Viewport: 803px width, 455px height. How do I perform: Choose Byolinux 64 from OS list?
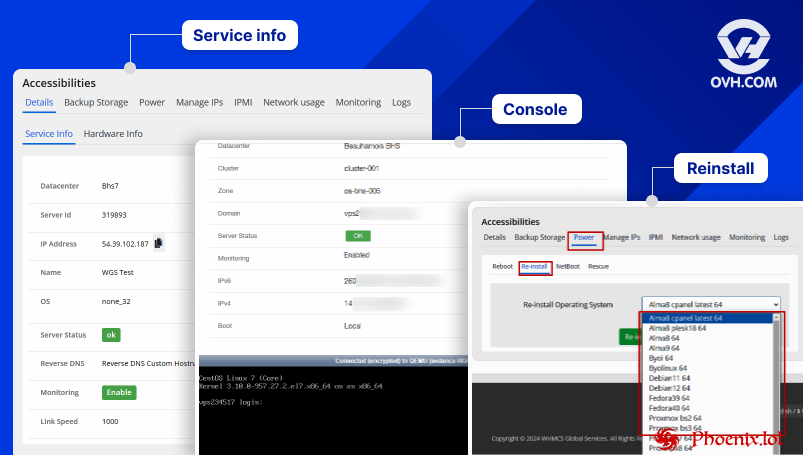point(668,368)
